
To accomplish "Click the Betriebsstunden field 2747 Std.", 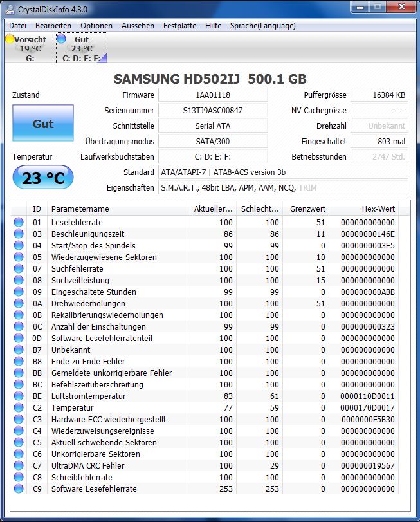I will tap(379, 156).
